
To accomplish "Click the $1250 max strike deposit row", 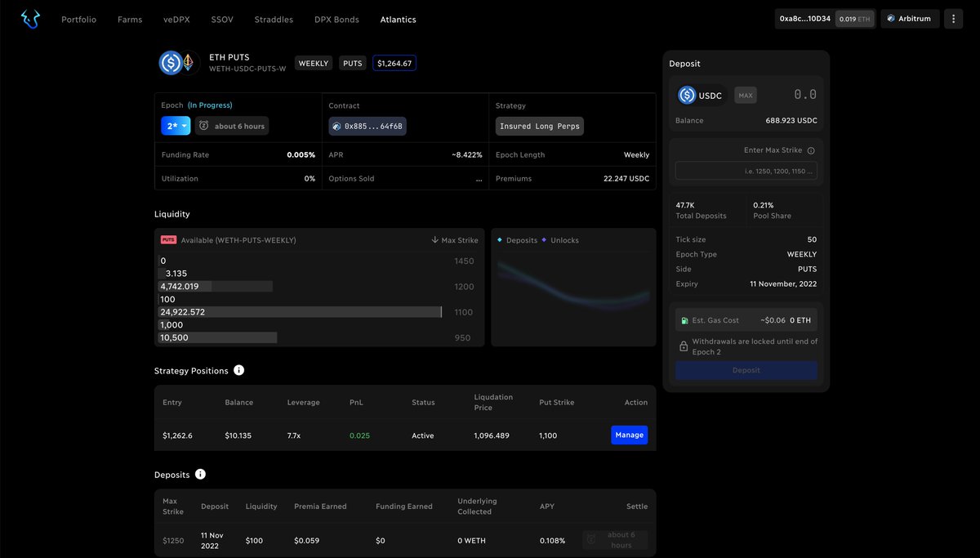I will (405, 540).
